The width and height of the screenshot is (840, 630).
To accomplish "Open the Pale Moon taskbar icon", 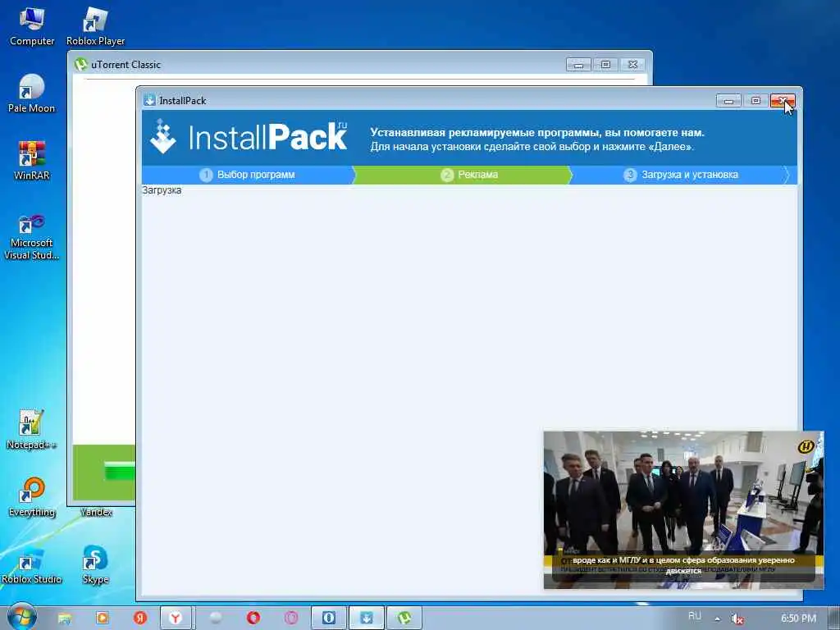I will click(216, 619).
